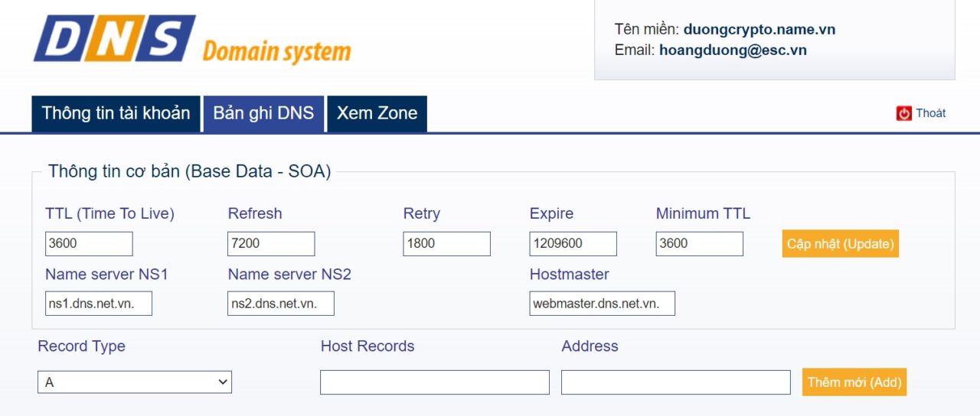Click the Hostmaster input field

pos(603,304)
